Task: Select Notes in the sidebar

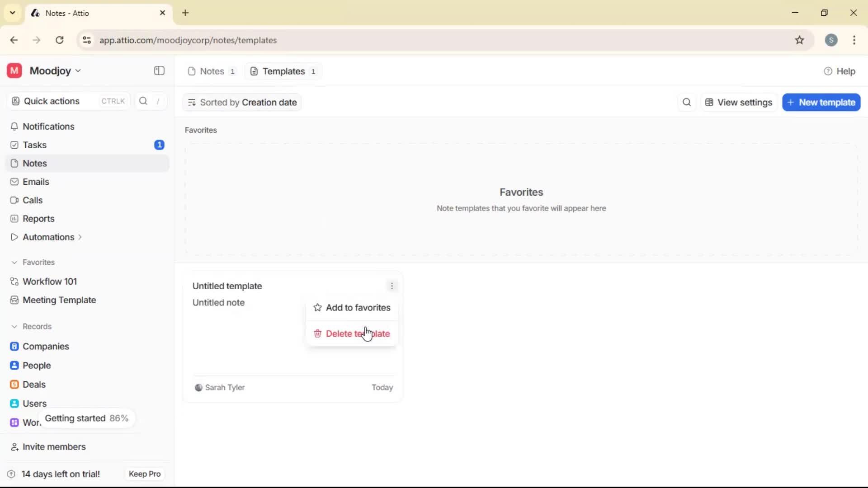Action: (34, 163)
